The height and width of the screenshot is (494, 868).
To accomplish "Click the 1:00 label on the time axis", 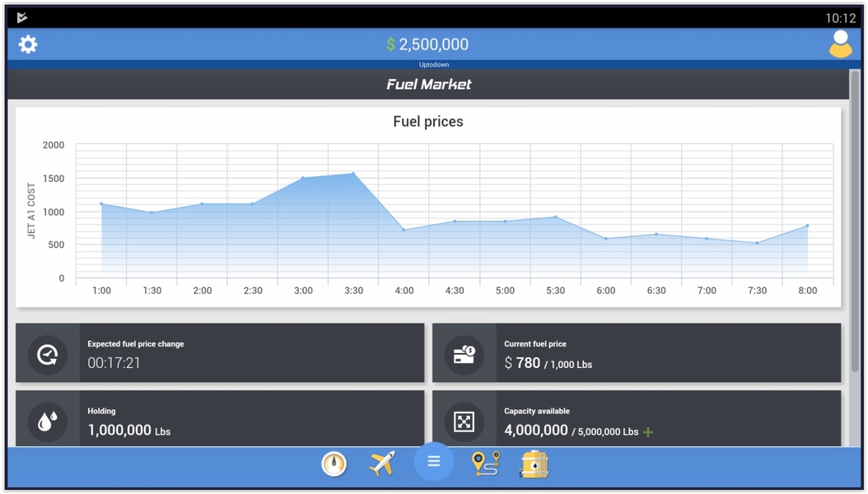I will (x=101, y=291).
